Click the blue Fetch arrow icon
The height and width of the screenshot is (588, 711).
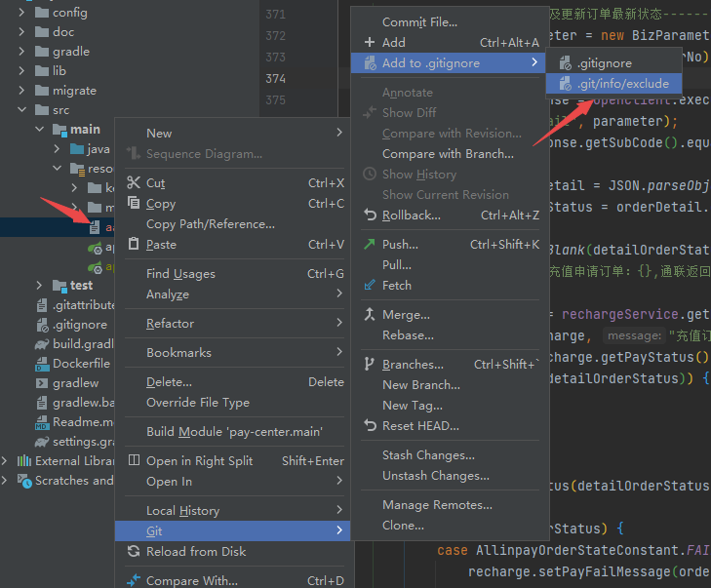370,285
